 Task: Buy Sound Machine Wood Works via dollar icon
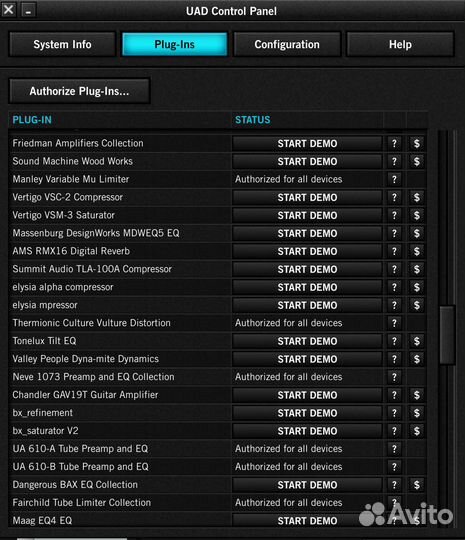(x=417, y=161)
